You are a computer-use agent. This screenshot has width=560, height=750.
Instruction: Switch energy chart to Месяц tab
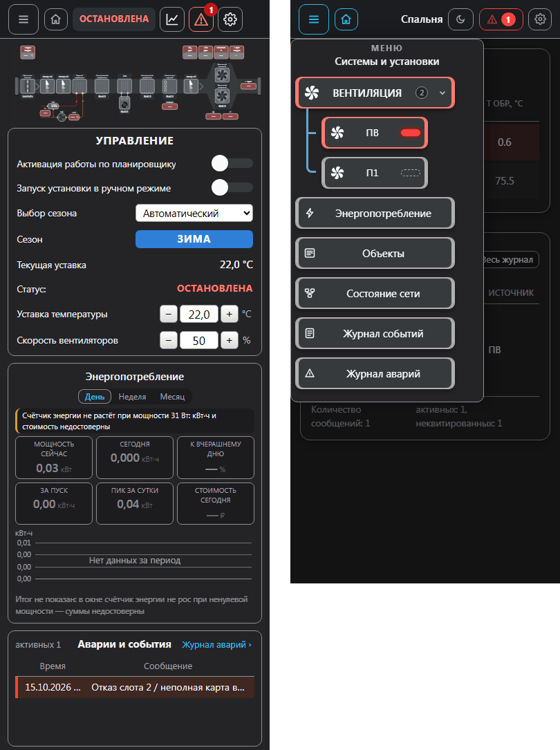pyautogui.click(x=172, y=397)
